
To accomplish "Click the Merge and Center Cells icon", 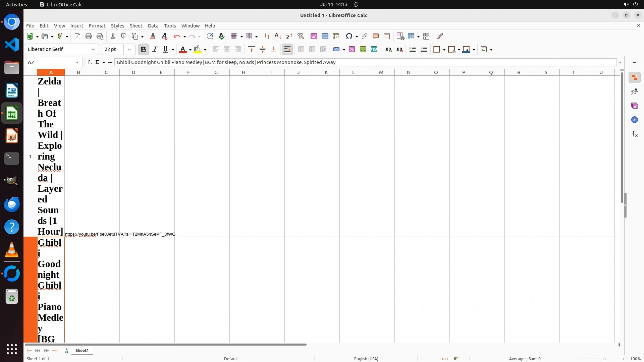I will 301,49.
